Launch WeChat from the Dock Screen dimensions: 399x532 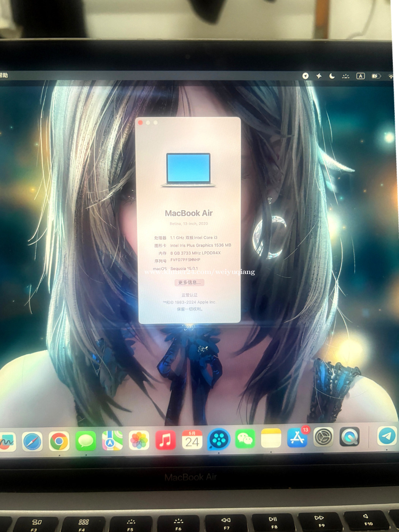245,439
